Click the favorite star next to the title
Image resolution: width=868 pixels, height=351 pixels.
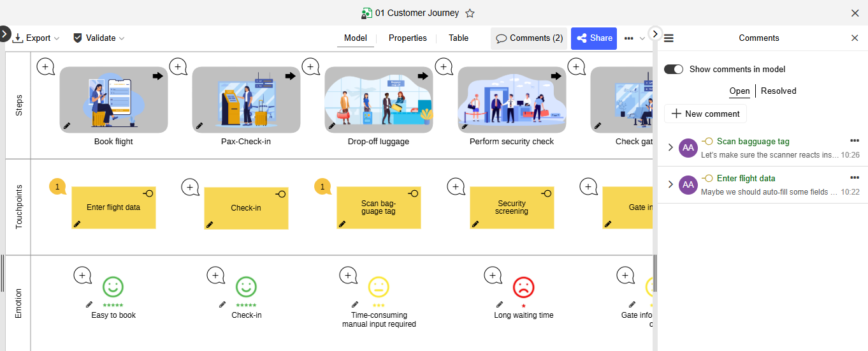pyautogui.click(x=470, y=13)
